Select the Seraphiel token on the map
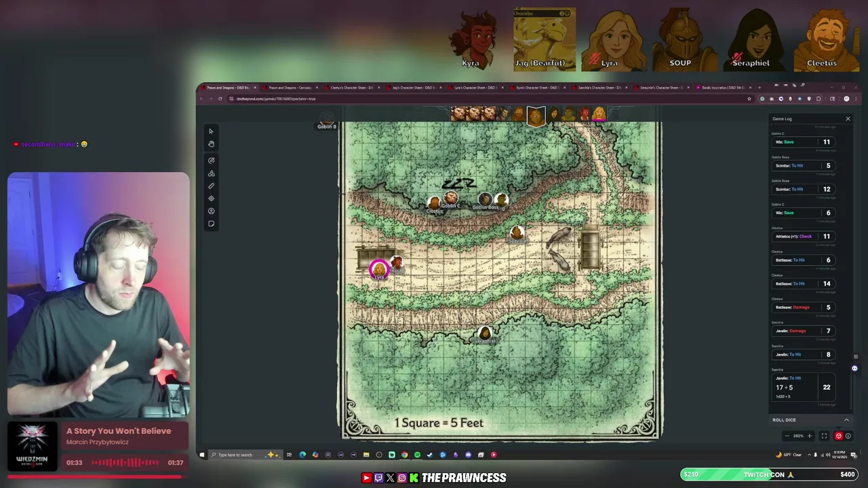 (485, 333)
